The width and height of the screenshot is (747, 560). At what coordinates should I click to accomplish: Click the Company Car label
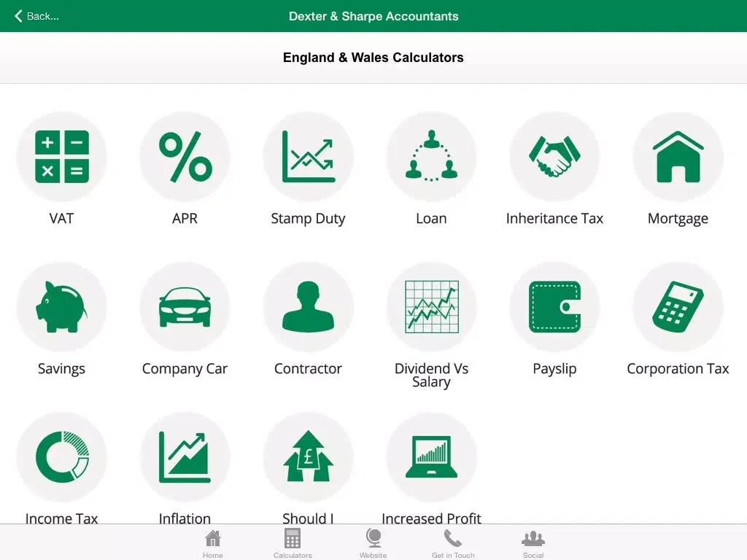[x=185, y=369]
